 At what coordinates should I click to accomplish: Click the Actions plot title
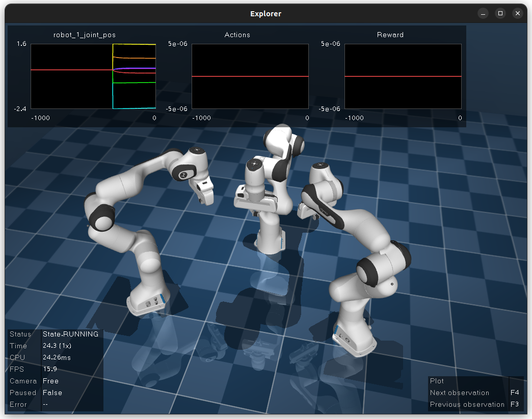(237, 35)
